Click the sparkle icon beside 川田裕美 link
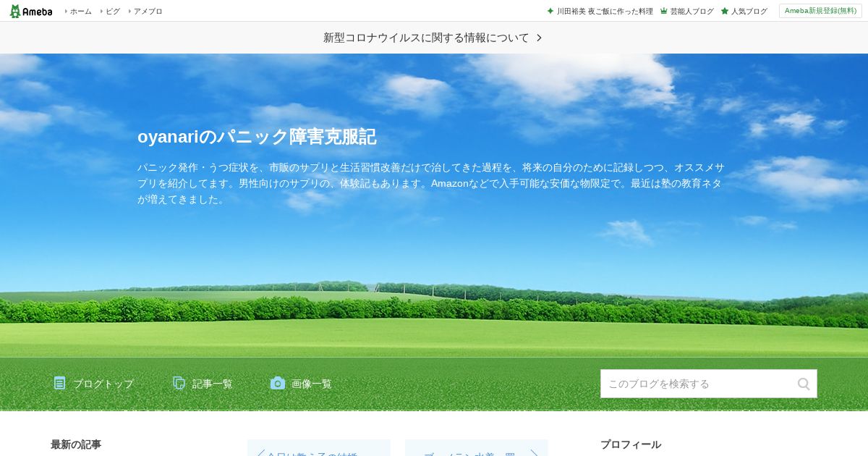This screenshot has width=868, height=456. coord(550,12)
